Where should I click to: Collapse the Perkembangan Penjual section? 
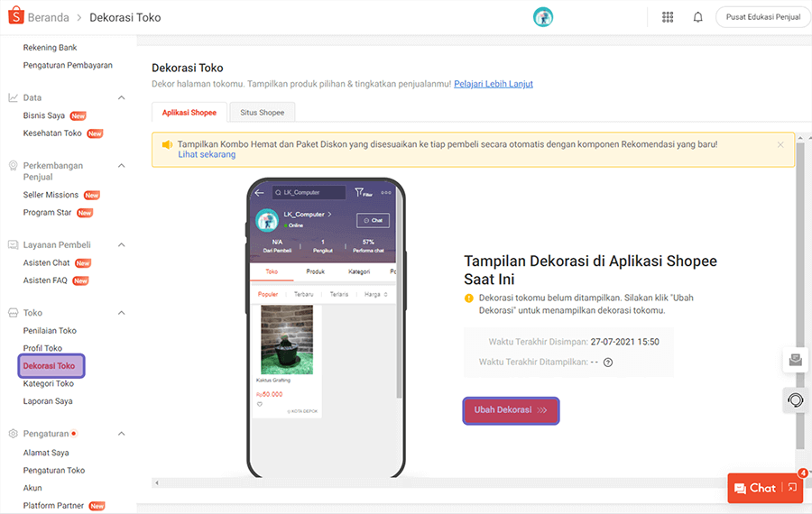coord(121,166)
